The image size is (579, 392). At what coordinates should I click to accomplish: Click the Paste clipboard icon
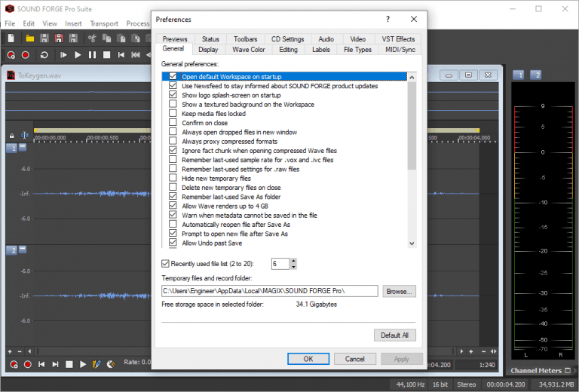[121, 38]
